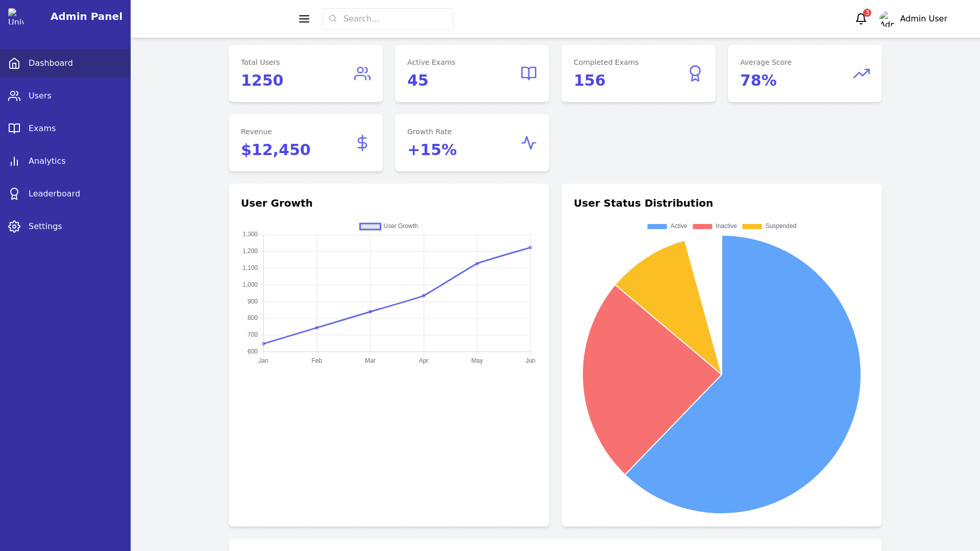Toggle the Suspended legend item
Viewport: 980px width, 551px height.
[769, 226]
